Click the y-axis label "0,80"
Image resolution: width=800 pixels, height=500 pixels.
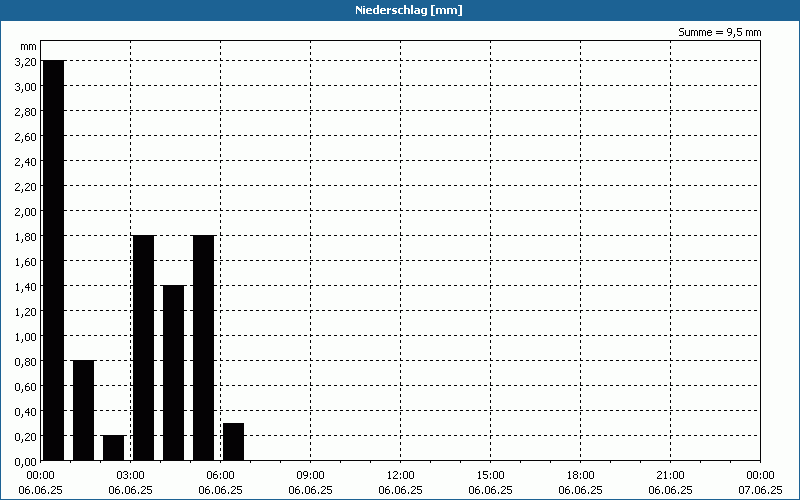click(26, 362)
